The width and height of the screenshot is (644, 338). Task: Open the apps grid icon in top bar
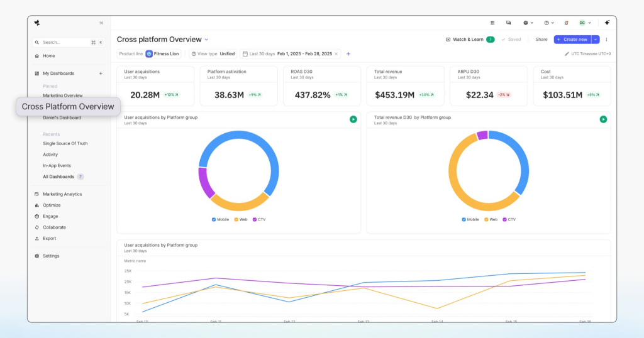tap(492, 23)
